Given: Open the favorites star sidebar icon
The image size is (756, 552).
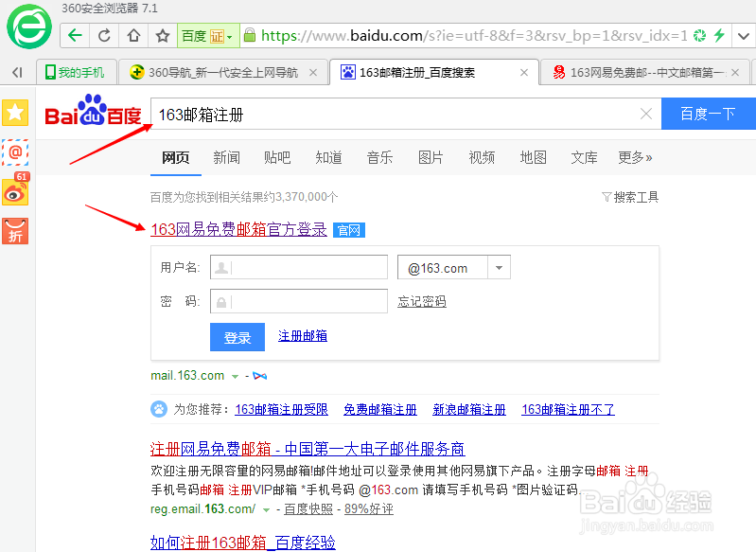Looking at the screenshot, I should (x=15, y=113).
